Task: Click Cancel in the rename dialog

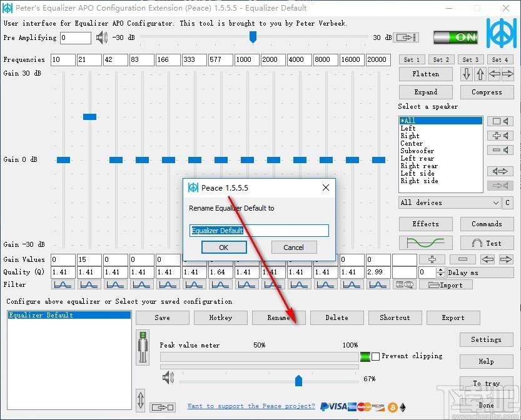Action: (294, 247)
